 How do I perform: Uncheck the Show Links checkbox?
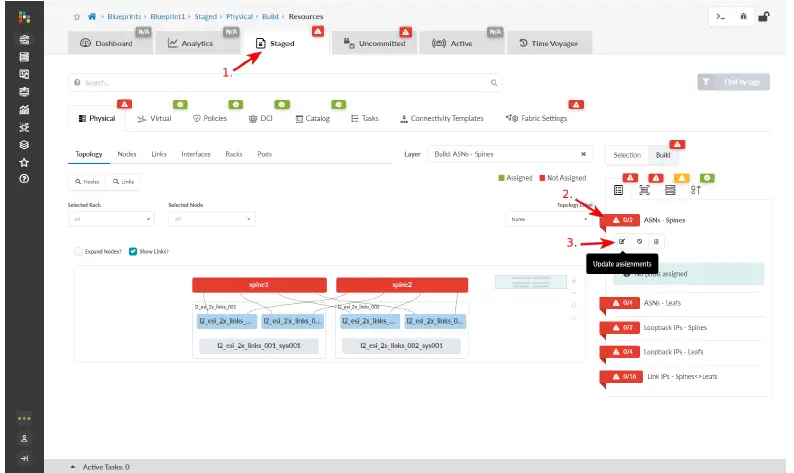[x=133, y=251]
